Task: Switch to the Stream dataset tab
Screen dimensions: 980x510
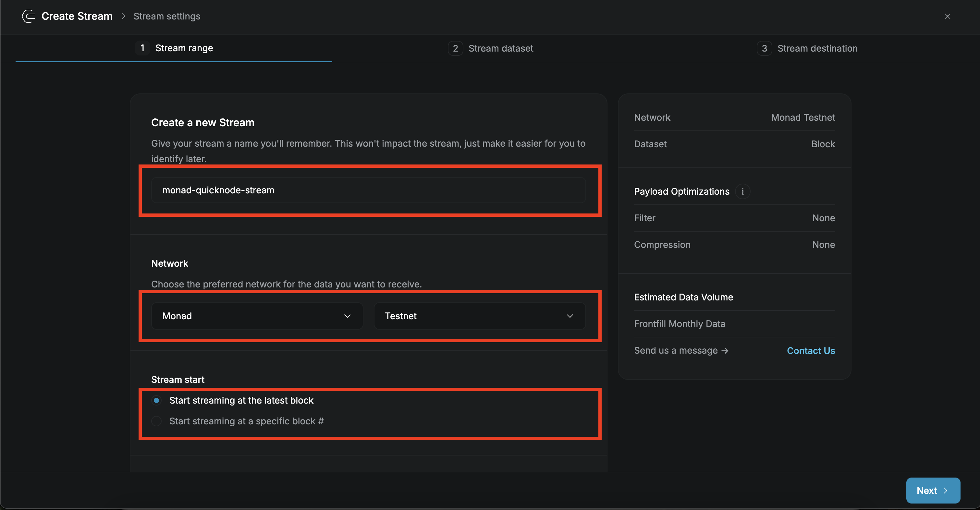Action: [x=500, y=48]
